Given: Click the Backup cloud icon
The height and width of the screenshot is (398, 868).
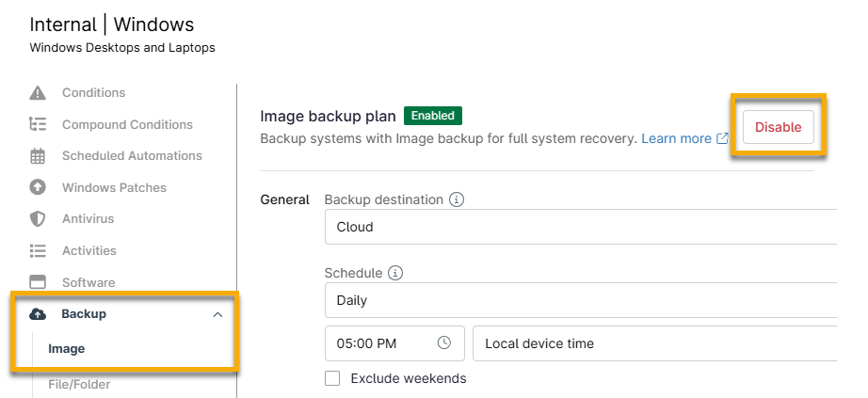Looking at the screenshot, I should point(38,314).
